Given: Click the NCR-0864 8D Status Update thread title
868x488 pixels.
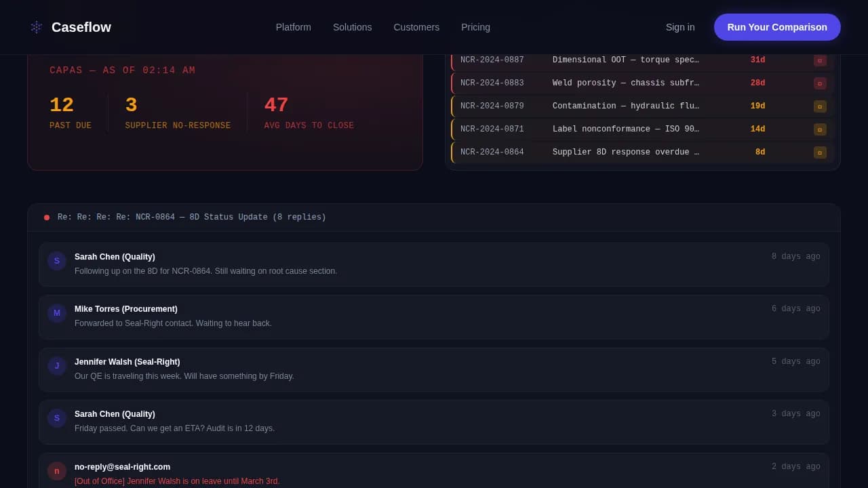Looking at the screenshot, I should (x=192, y=217).
